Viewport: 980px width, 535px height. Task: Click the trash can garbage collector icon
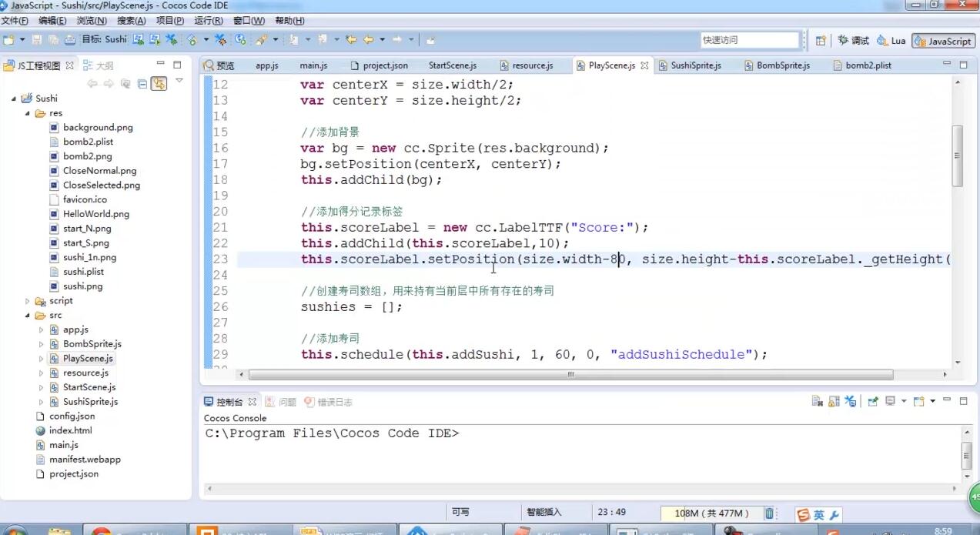(769, 513)
